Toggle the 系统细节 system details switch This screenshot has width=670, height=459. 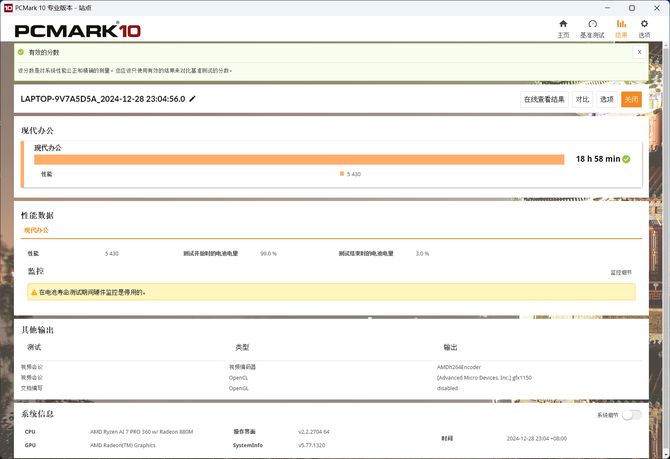pos(631,415)
